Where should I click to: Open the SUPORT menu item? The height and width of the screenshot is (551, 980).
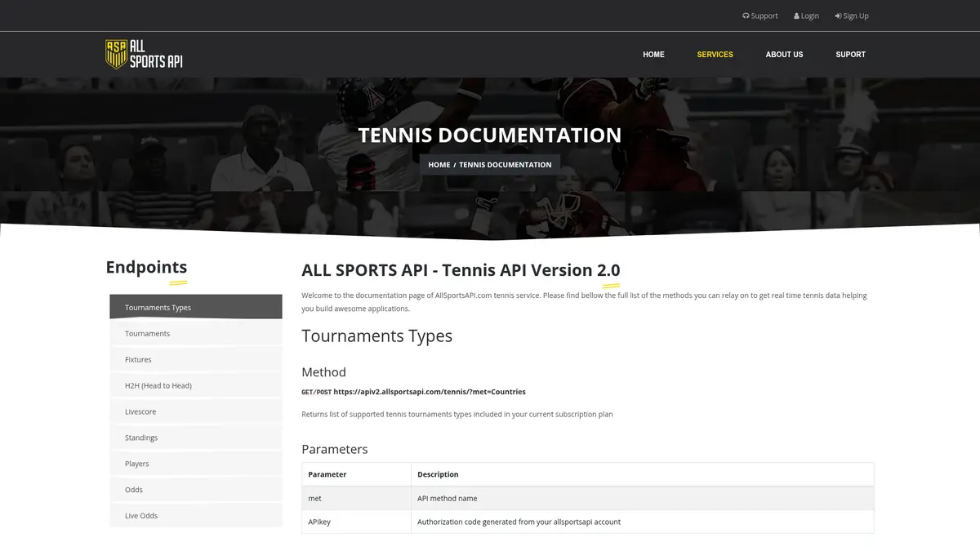(850, 55)
